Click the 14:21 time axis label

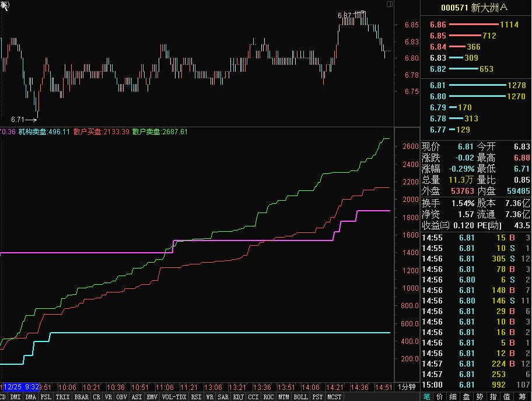pyautogui.click(x=334, y=387)
